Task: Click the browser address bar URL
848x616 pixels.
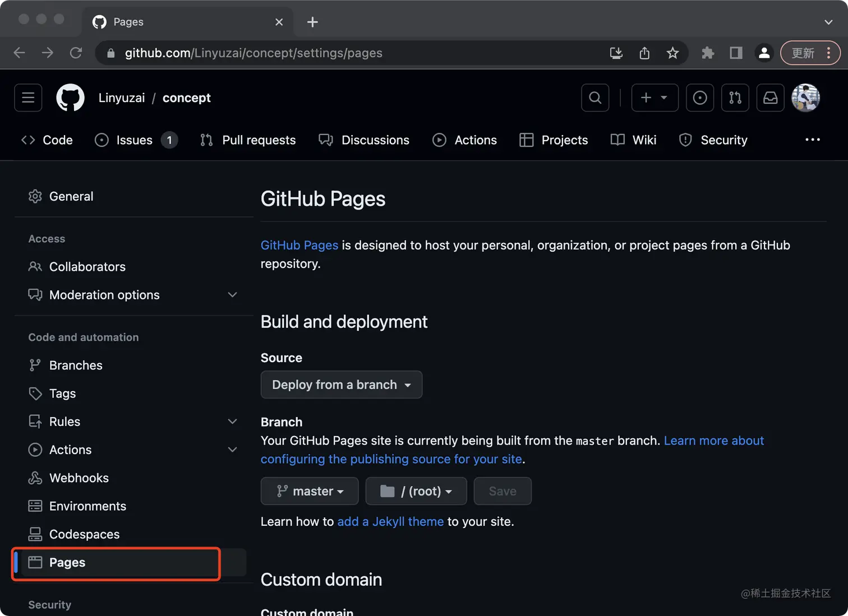Action: point(254,53)
